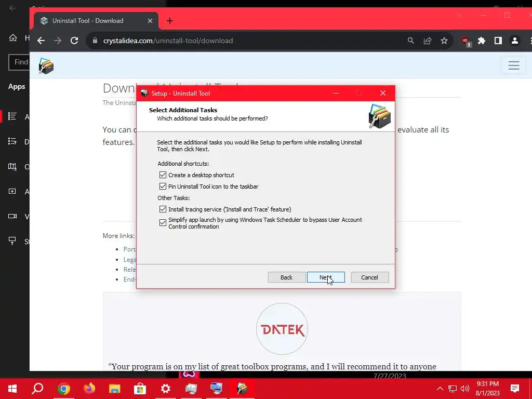
Task: Open Chrome profile avatar icon
Action: tap(515, 41)
